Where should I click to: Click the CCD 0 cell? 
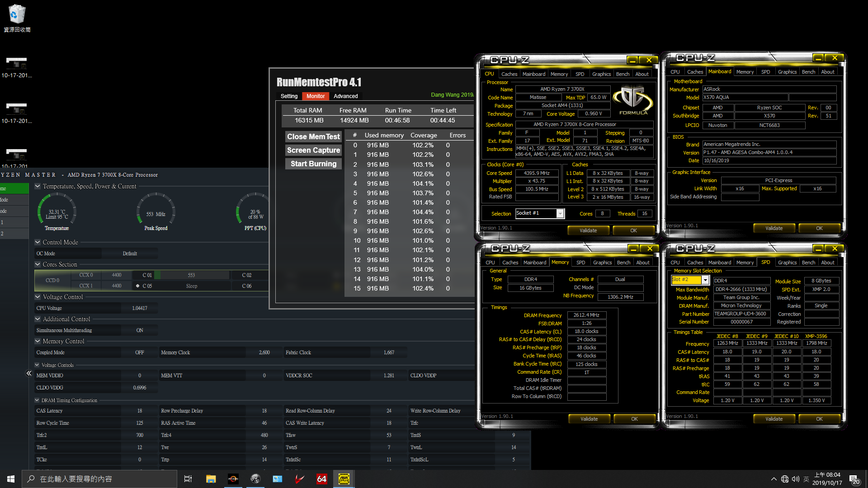point(52,281)
